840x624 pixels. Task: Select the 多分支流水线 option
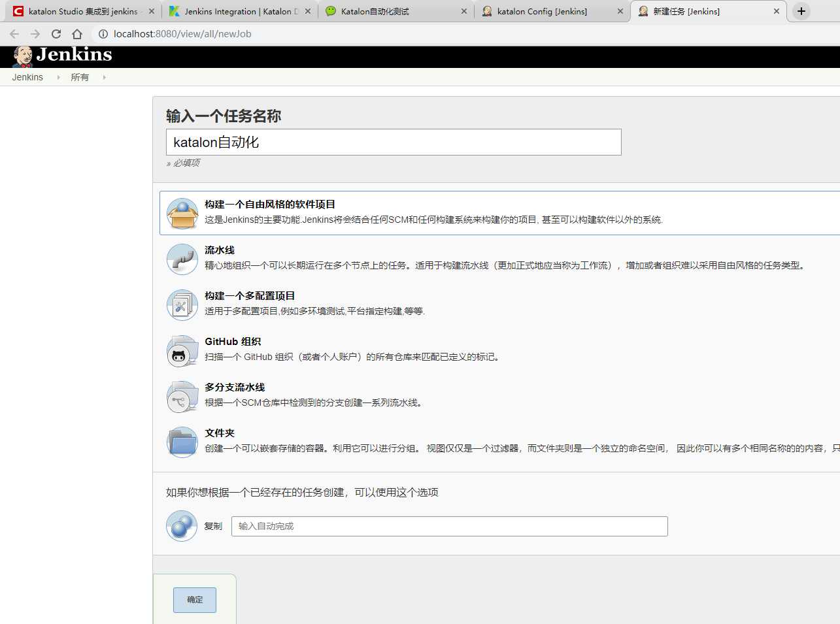coord(235,387)
